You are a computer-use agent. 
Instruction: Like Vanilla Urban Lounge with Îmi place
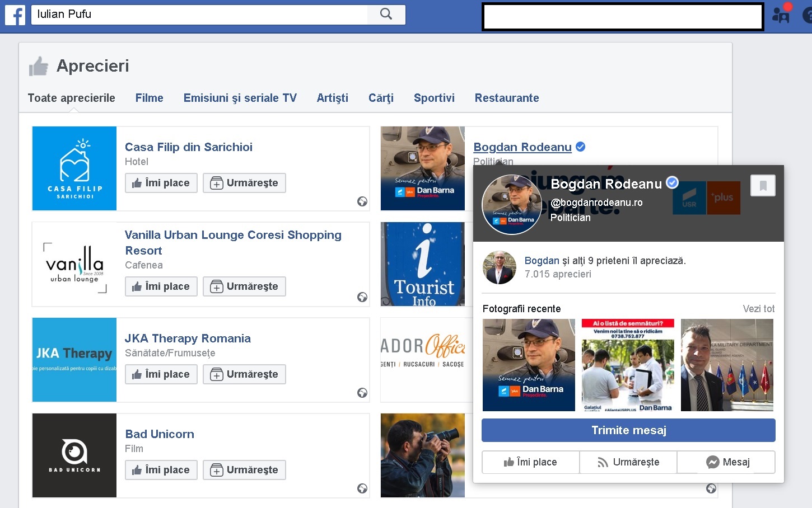click(161, 286)
